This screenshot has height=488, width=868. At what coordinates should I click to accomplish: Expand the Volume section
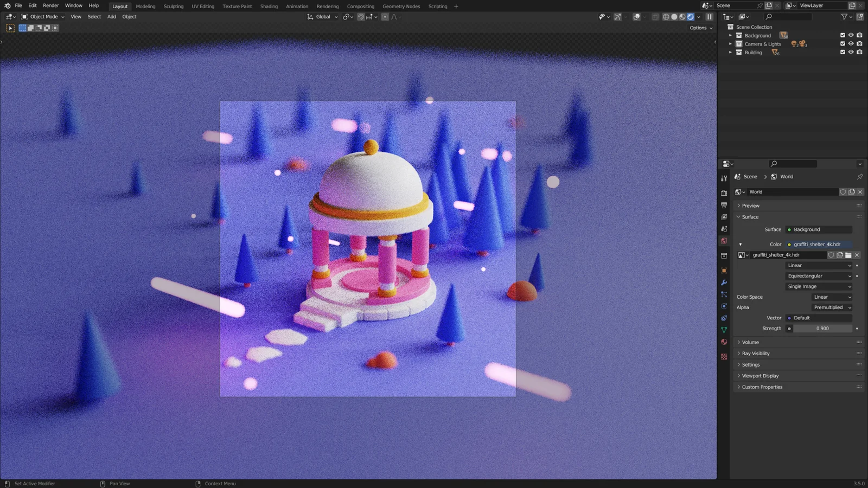point(750,342)
